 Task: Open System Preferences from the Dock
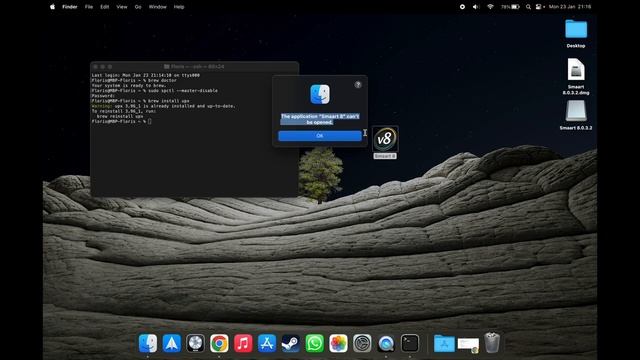[362, 343]
